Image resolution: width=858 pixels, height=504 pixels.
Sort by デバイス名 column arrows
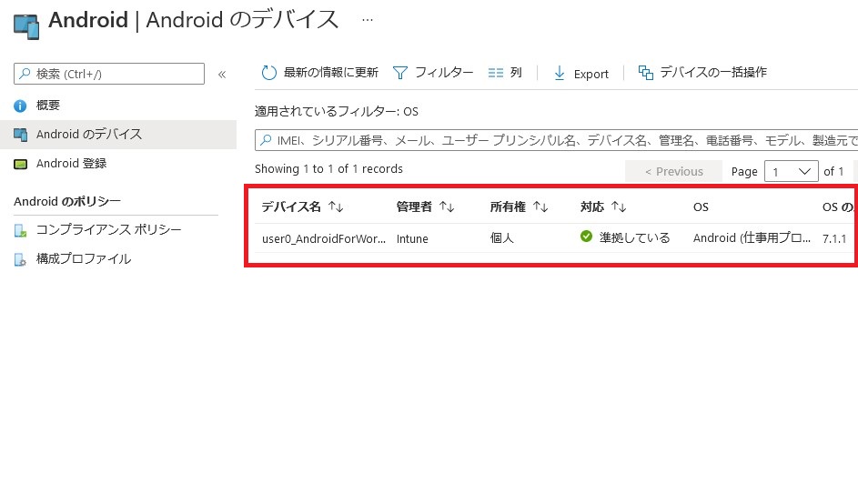tap(336, 207)
